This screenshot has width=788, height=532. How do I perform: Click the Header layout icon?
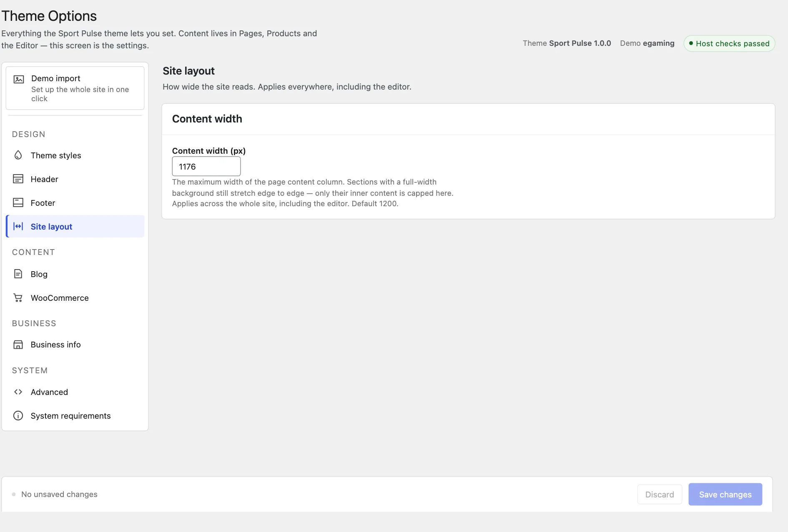click(x=18, y=179)
